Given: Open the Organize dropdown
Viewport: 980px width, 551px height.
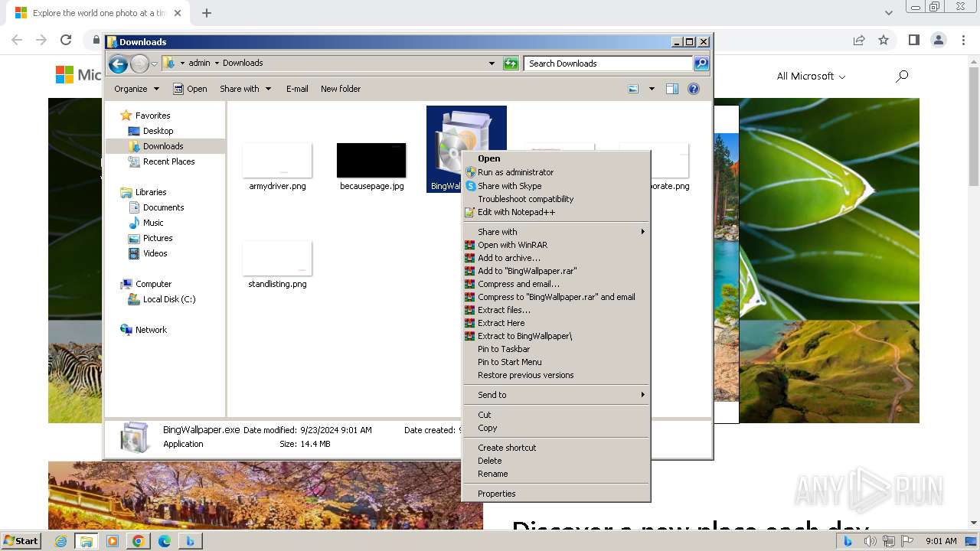Looking at the screenshot, I should 136,89.
